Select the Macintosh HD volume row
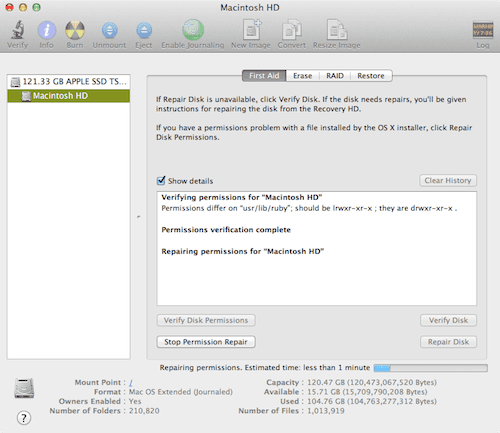 click(x=69, y=96)
